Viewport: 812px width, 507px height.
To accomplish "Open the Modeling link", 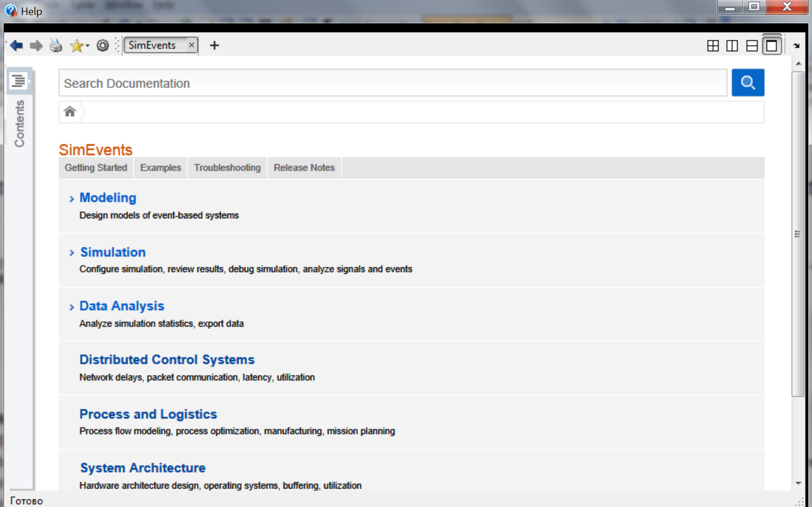I will click(x=108, y=197).
